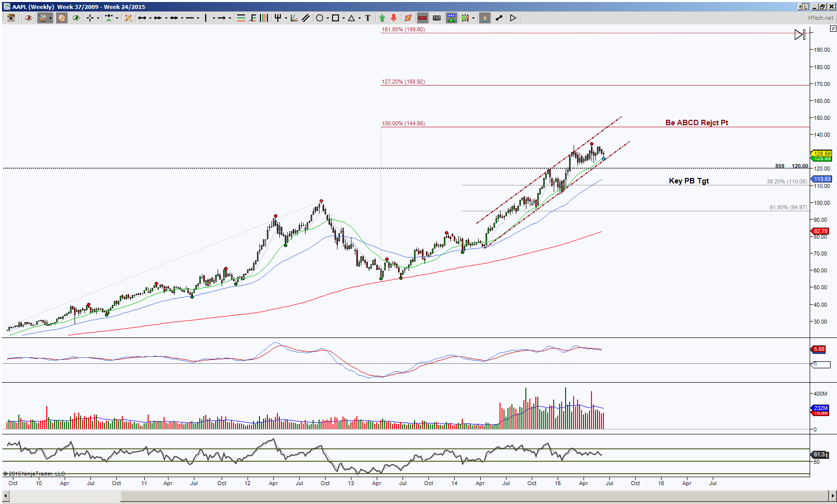Select the horizontal line tool
Viewport: 837px width, 504px height.
click(x=190, y=18)
